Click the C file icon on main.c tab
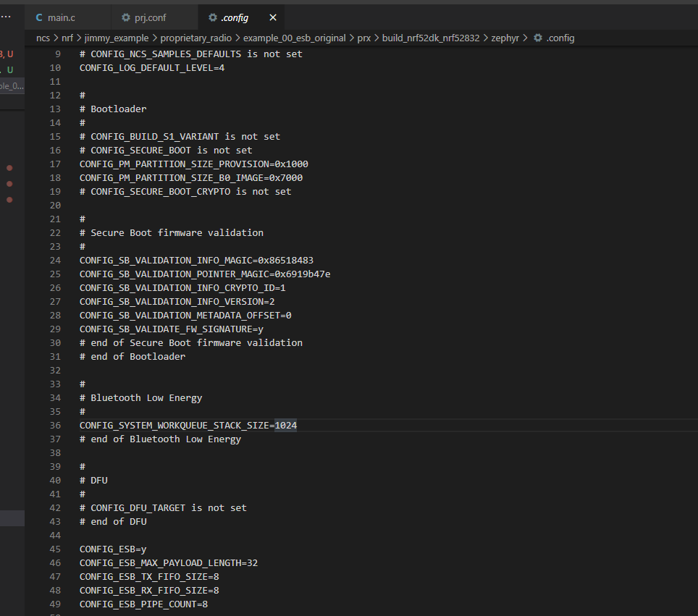This screenshot has height=616, width=698. 39,17
